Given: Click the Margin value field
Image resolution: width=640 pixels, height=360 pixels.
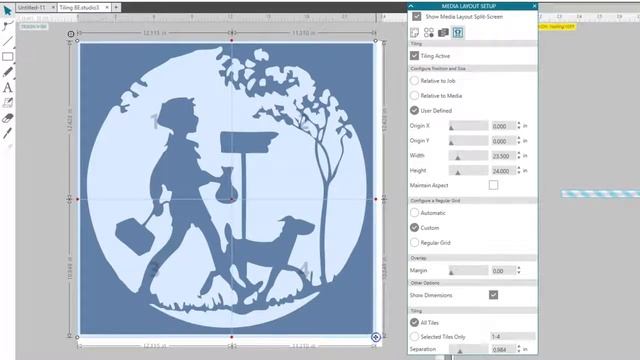Looking at the screenshot, I should click(504, 271).
